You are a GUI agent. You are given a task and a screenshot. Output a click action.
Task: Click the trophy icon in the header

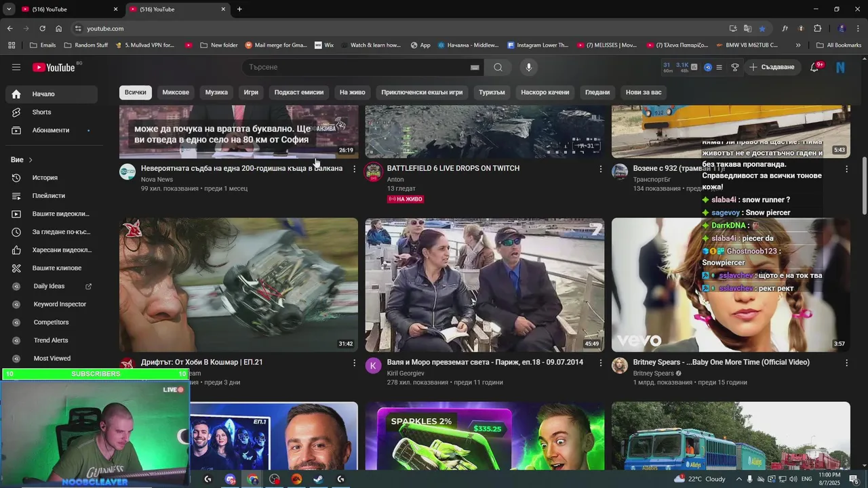pos(734,67)
